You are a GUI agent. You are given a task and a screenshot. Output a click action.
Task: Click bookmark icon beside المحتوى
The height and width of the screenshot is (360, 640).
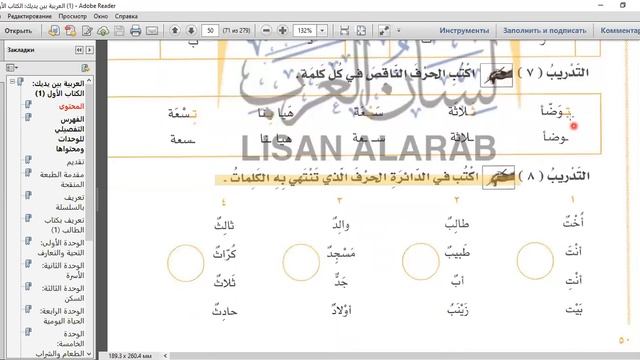point(28,104)
